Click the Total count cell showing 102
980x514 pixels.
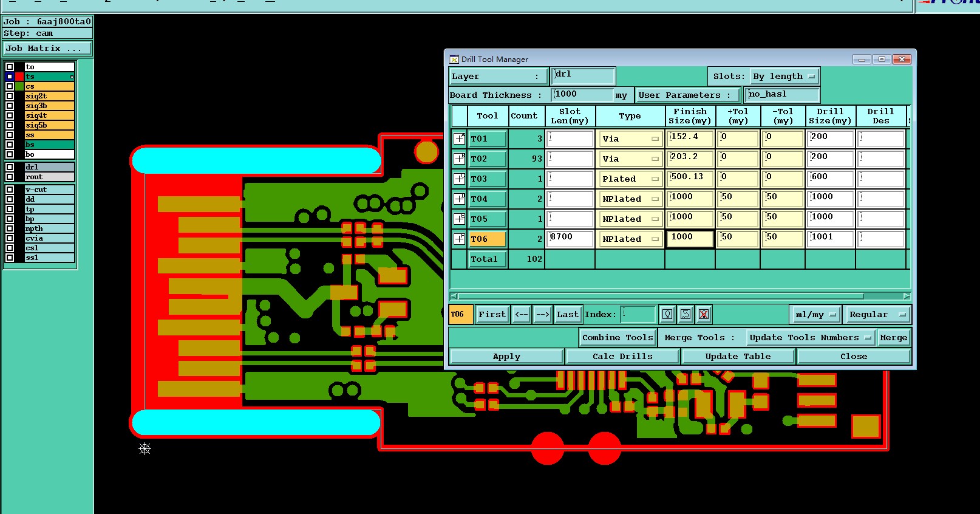click(526, 259)
